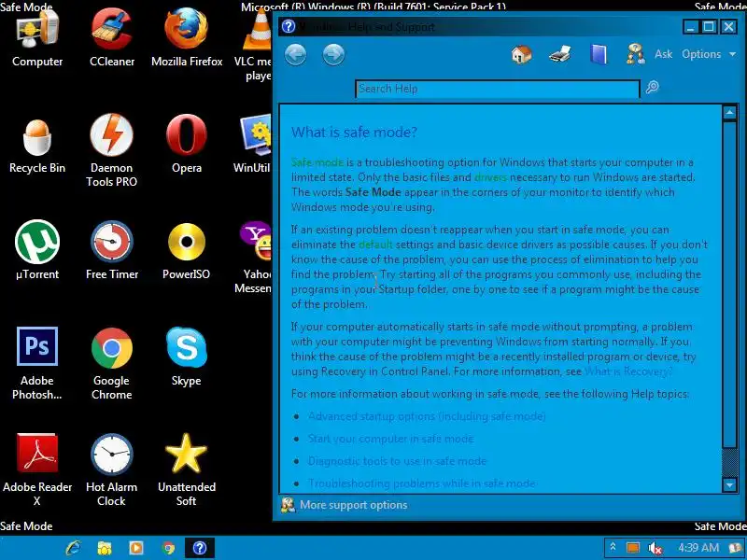
Task: Open Diagnostic tools to use in safe mode
Action: [398, 461]
